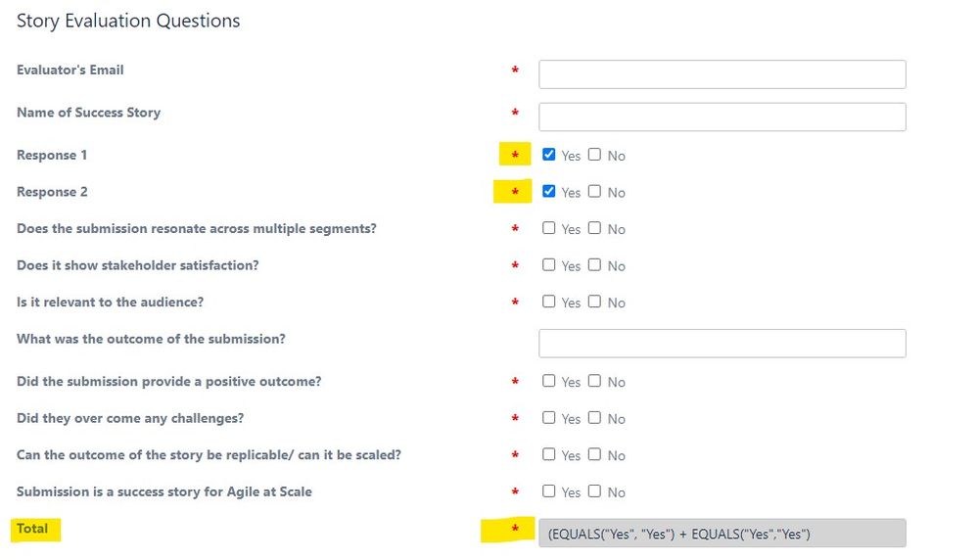This screenshot has height=560, width=978.
Task: Click the Evaluator's Email input field
Action: click(x=722, y=74)
